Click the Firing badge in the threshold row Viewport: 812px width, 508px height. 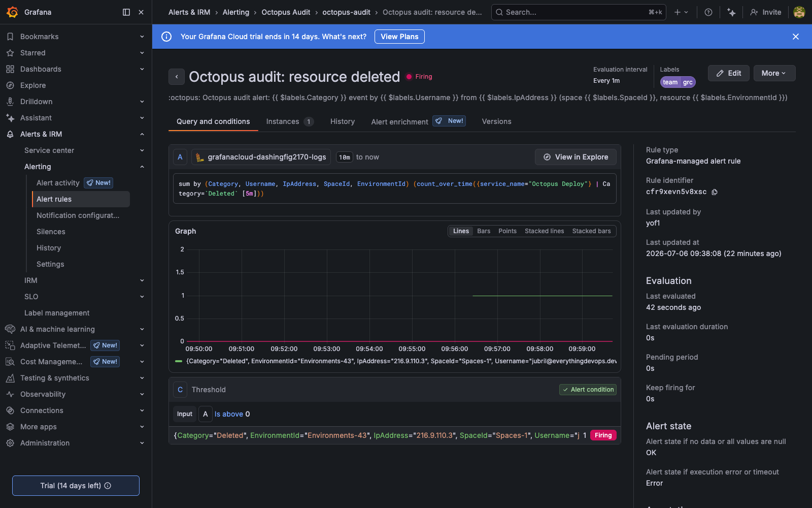(x=603, y=435)
